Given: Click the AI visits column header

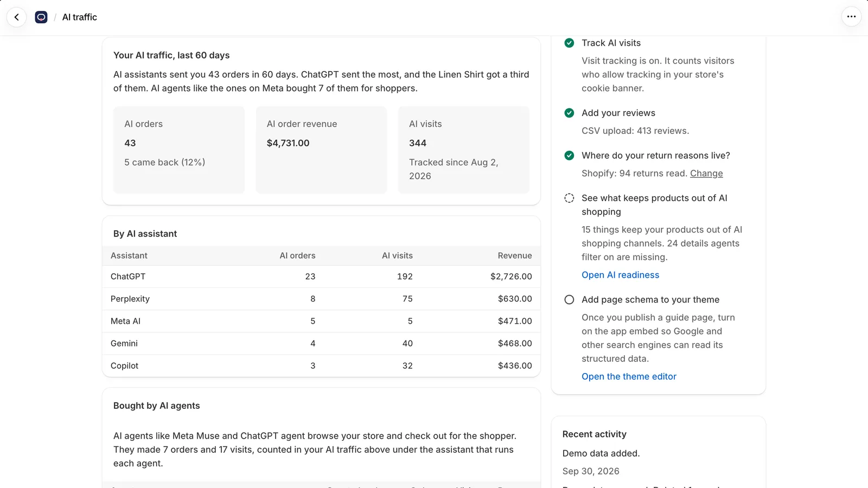Looking at the screenshot, I should (397, 255).
